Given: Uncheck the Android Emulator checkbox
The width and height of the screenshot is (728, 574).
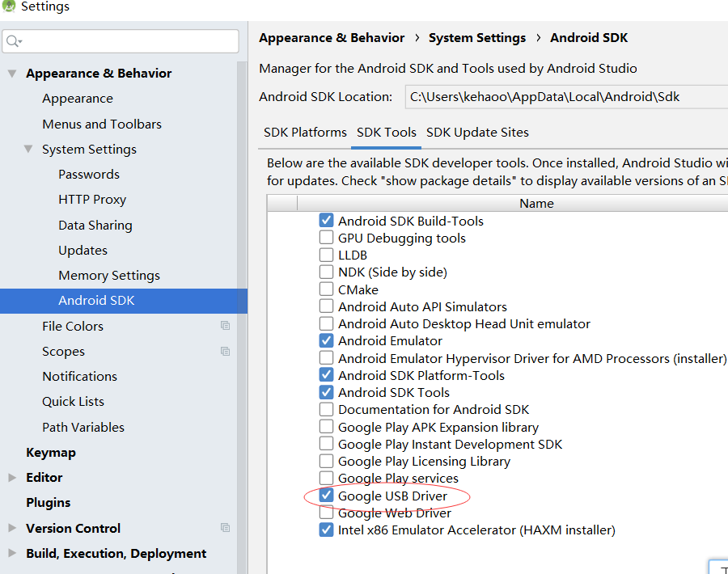Looking at the screenshot, I should [327, 340].
